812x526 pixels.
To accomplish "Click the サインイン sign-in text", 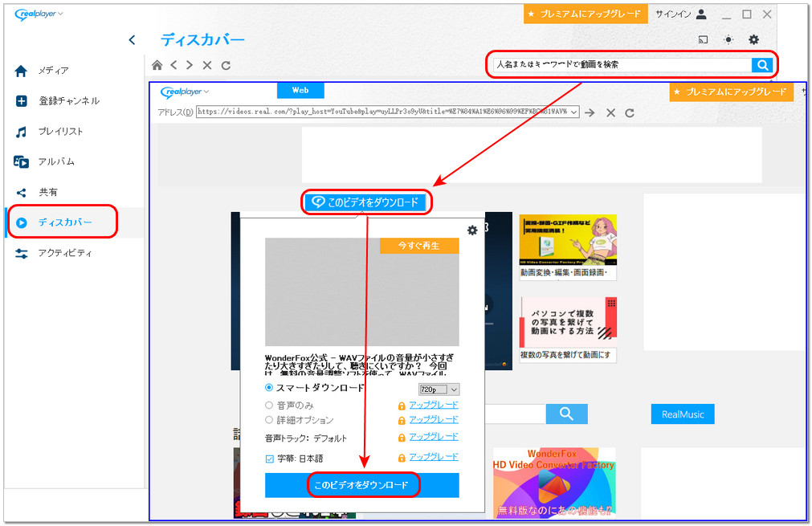I will pos(673,14).
